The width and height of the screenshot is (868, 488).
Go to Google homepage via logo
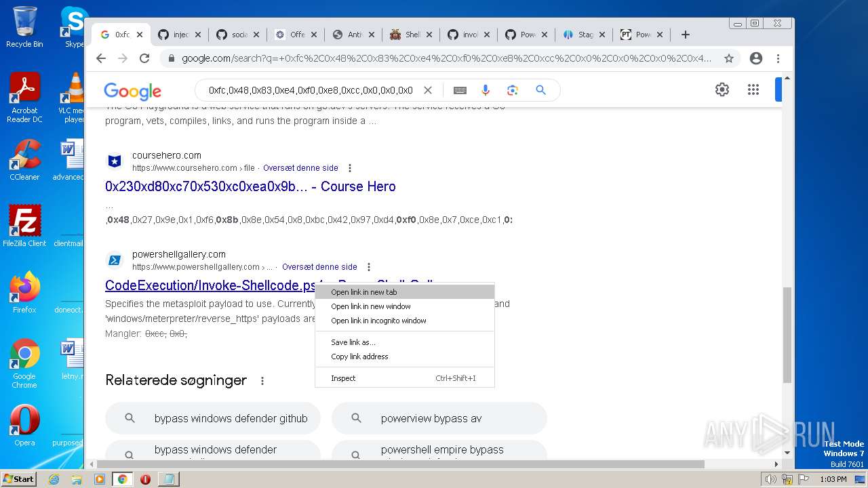pyautogui.click(x=132, y=91)
